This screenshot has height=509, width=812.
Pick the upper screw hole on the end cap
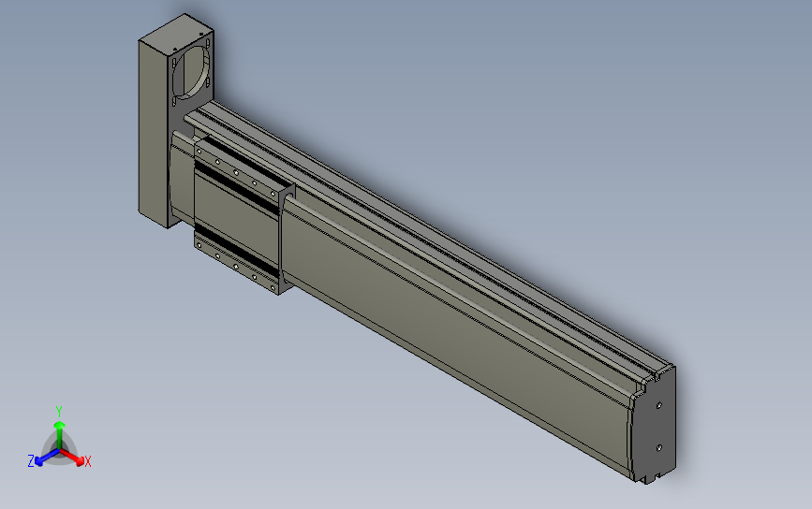(x=658, y=405)
